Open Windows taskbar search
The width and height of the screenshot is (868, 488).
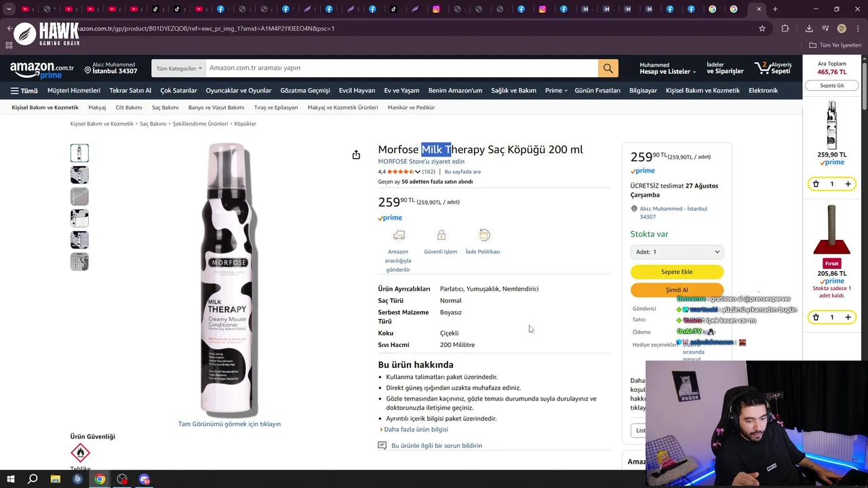pos(33,479)
